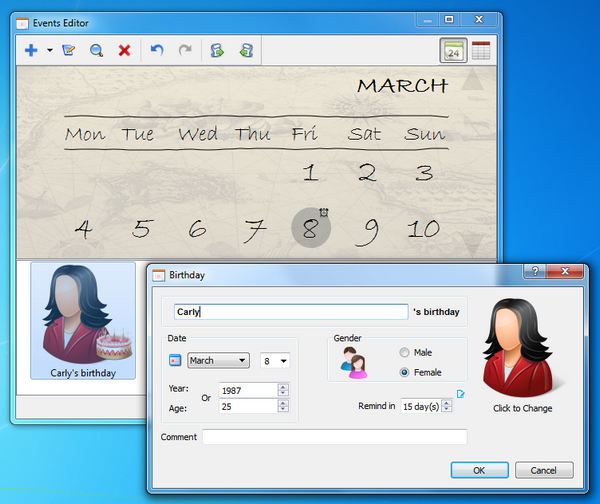Select day 9 on the calendar
The width and height of the screenshot is (600, 504).
click(367, 232)
